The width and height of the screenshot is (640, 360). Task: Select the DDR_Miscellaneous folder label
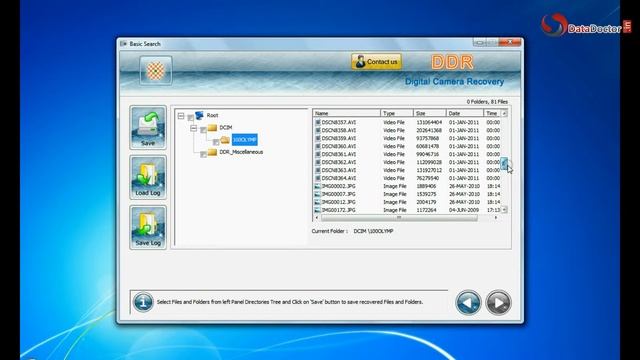[241, 152]
